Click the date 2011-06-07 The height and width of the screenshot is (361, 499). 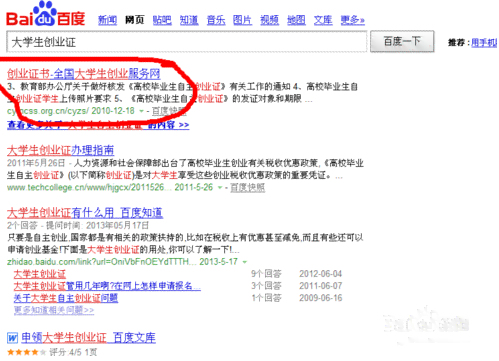[x=320, y=286]
